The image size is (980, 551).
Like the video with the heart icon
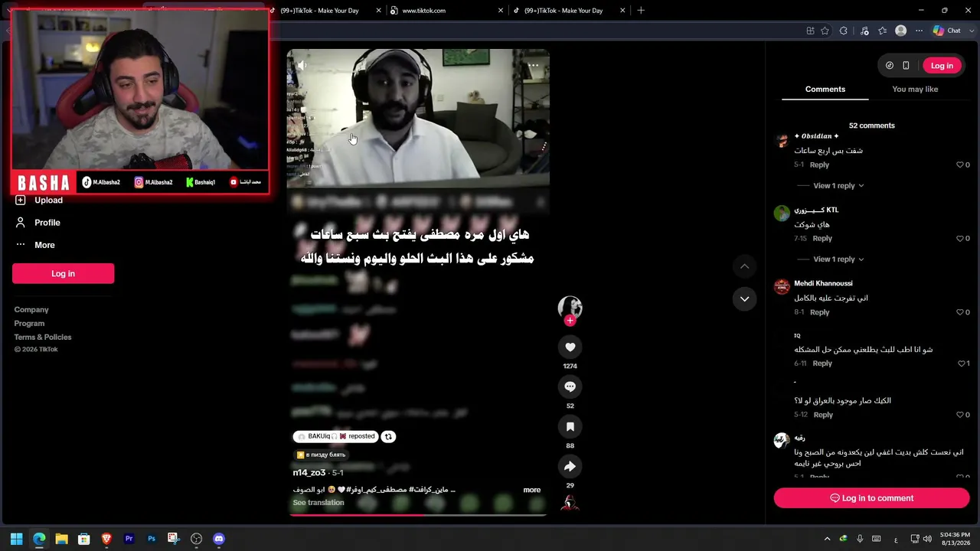570,347
